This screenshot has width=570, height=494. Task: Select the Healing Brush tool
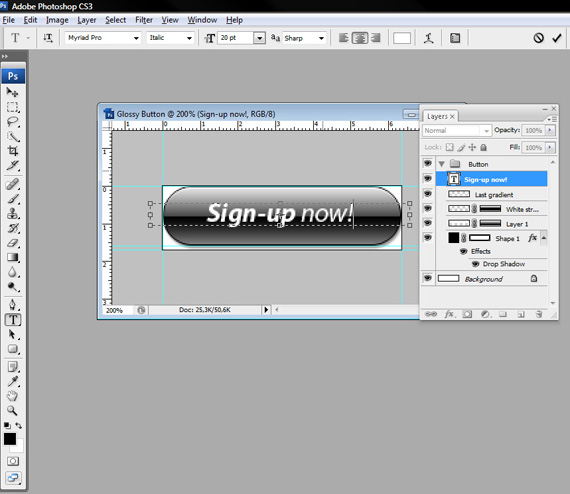pyautogui.click(x=12, y=184)
